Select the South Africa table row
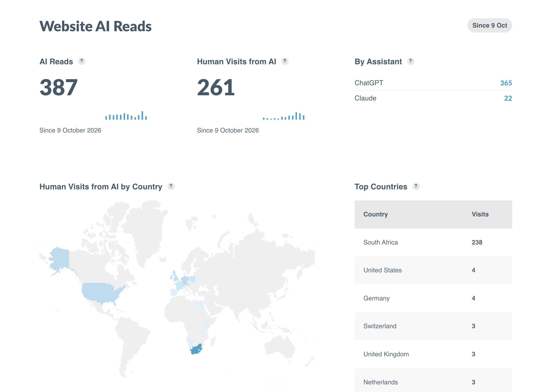 [433, 242]
